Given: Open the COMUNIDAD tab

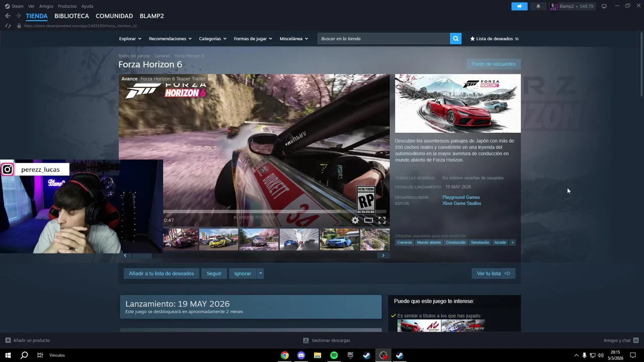Looking at the screenshot, I should coord(114,16).
